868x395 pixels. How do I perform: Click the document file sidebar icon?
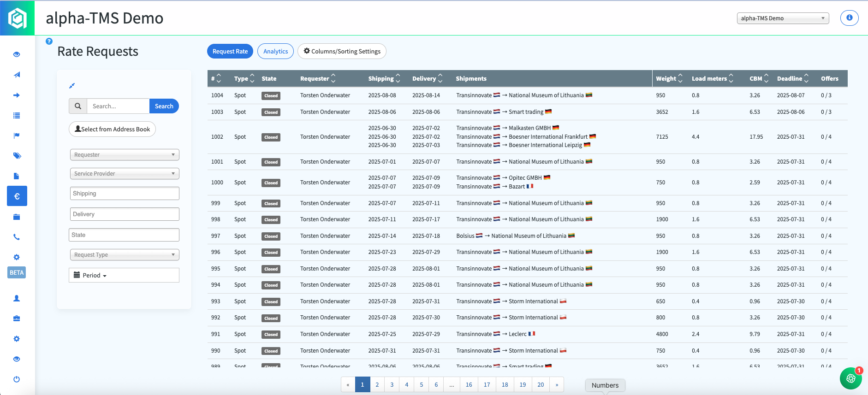click(17, 176)
